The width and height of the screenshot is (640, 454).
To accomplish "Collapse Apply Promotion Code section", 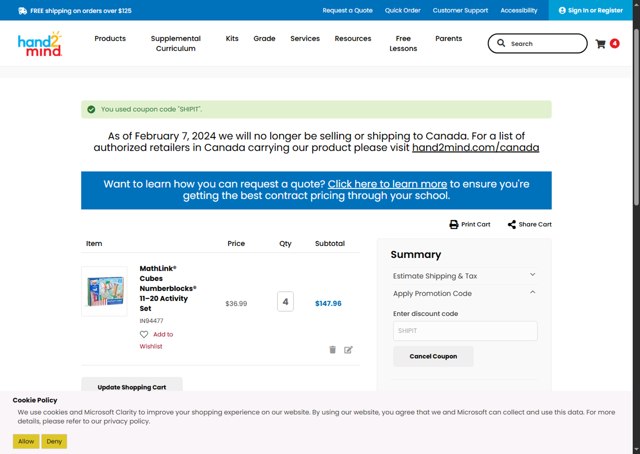I will pos(464,294).
